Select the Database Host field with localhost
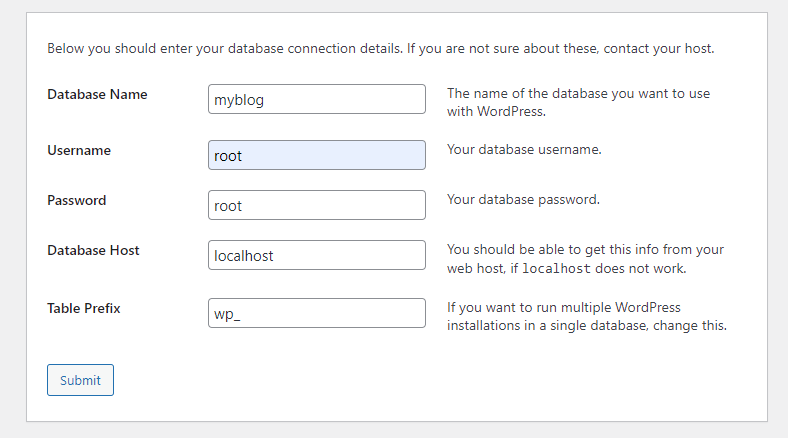The image size is (788, 438). [316, 255]
